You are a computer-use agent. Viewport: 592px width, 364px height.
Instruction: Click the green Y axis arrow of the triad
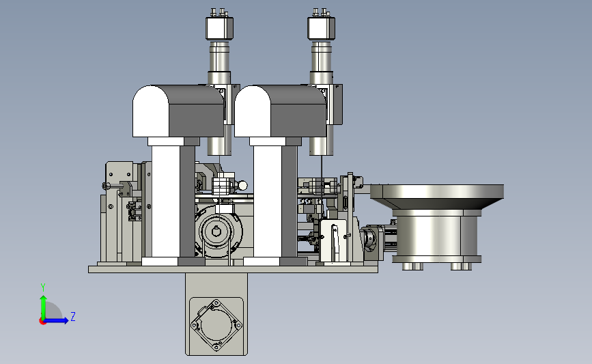pos(44,307)
